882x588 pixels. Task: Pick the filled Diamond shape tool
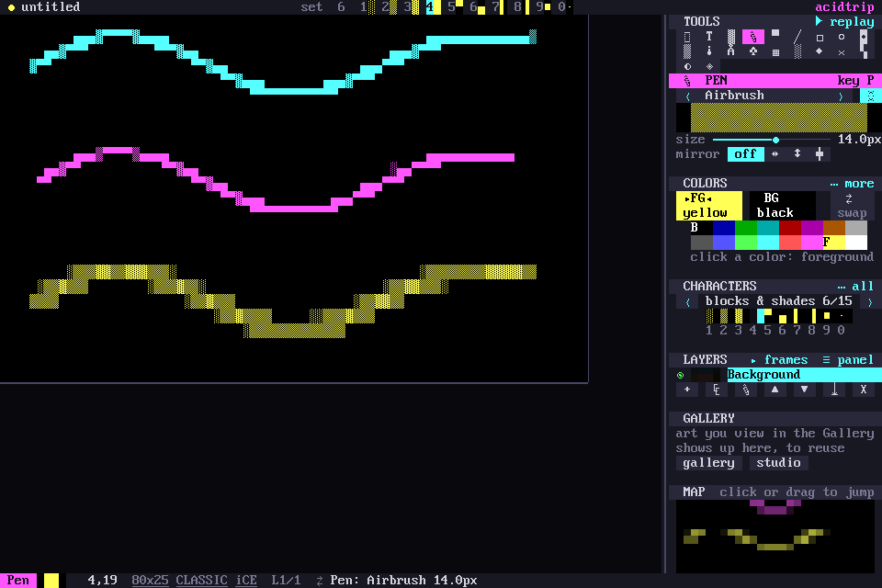pos(820,51)
